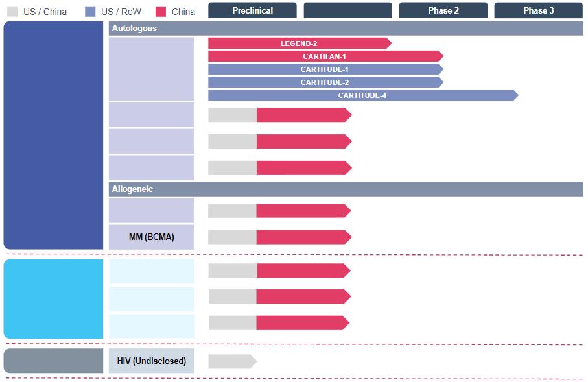Click the gray US / China legend swatch
This screenshot has height=382, width=588.
(12, 11)
